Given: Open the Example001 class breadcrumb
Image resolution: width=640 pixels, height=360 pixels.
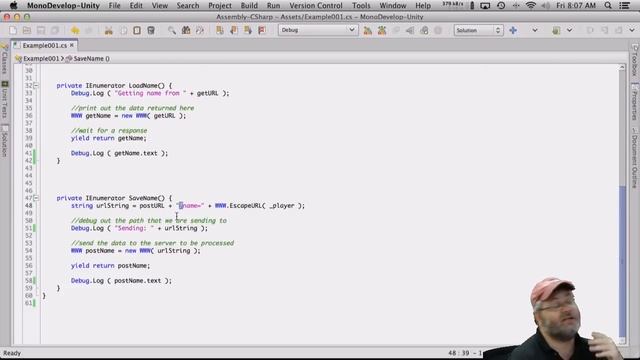Looking at the screenshot, I should (38, 59).
